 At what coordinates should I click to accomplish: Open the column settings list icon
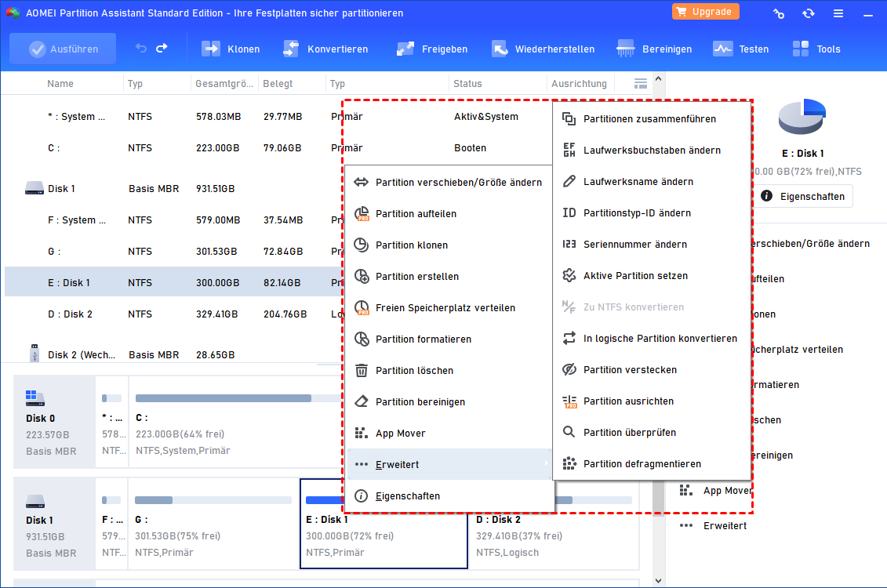pyautogui.click(x=641, y=84)
